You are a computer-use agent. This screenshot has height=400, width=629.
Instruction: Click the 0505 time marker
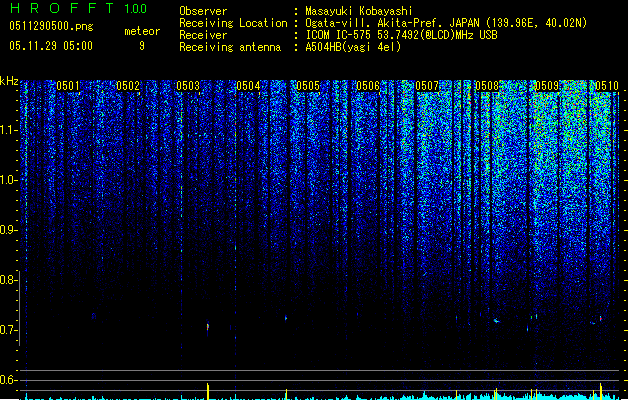[308, 86]
